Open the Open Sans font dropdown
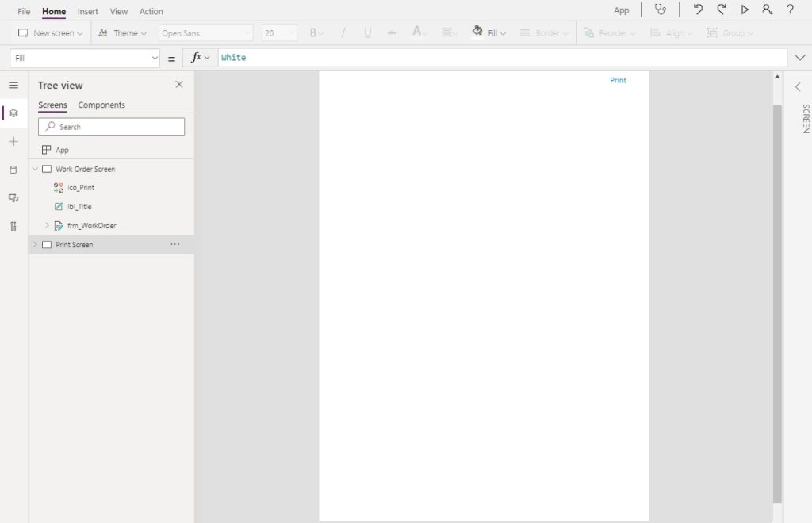 click(x=205, y=33)
